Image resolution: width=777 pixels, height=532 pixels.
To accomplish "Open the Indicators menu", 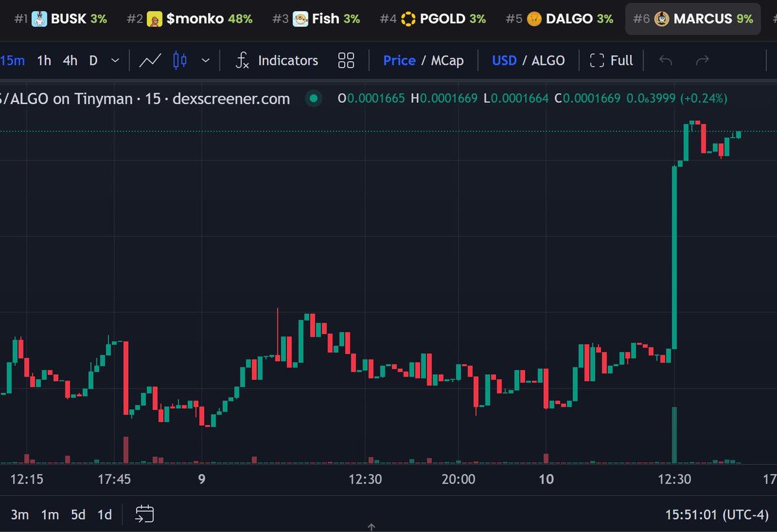I will coord(276,61).
